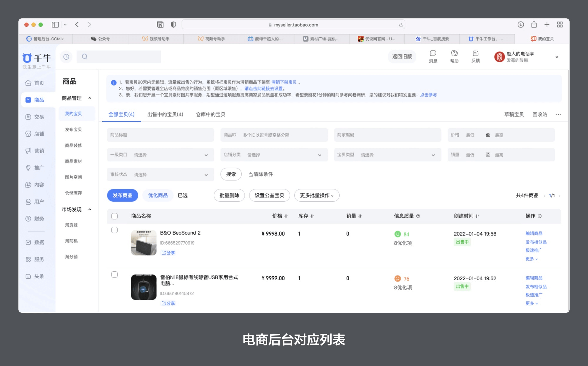Viewport: 588px width, 366px height.
Task: Click the 优化商品 button
Action: (x=158, y=195)
